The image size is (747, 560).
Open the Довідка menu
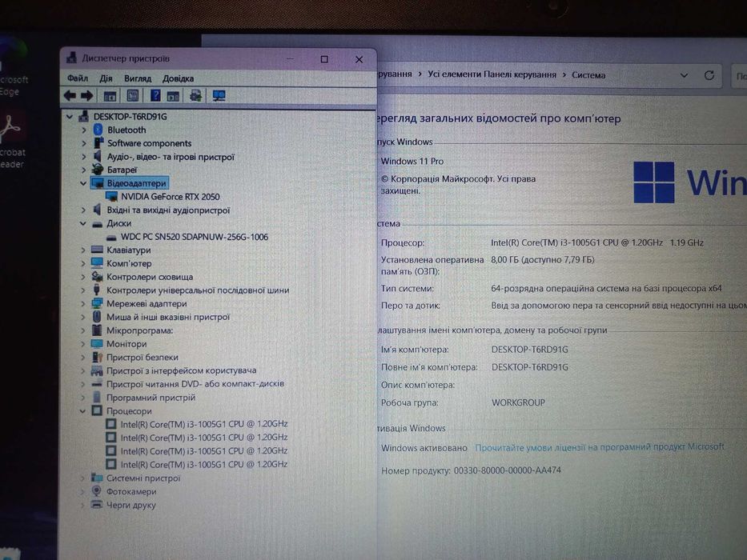[x=178, y=78]
